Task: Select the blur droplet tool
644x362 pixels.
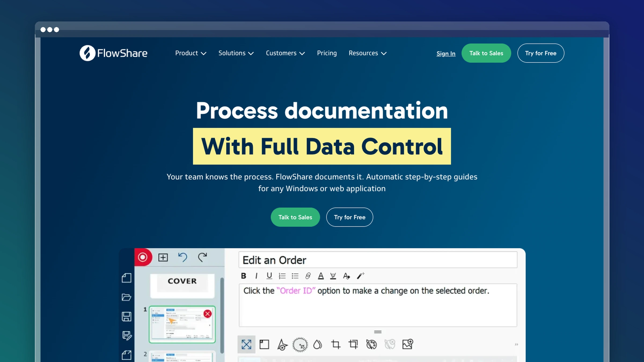Action: (317, 345)
